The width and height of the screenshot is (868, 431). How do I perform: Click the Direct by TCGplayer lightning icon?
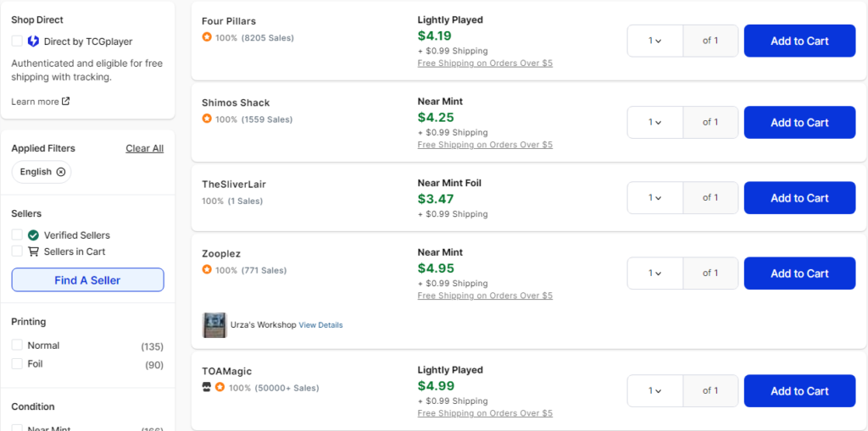click(x=33, y=41)
